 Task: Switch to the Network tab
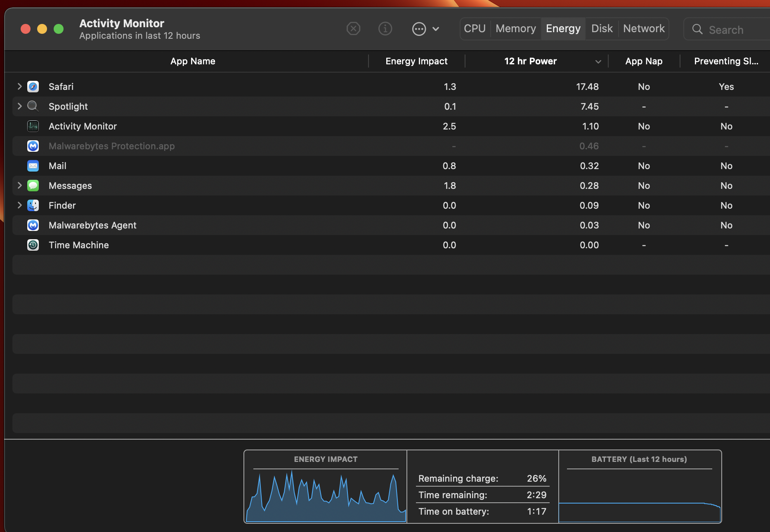(644, 28)
